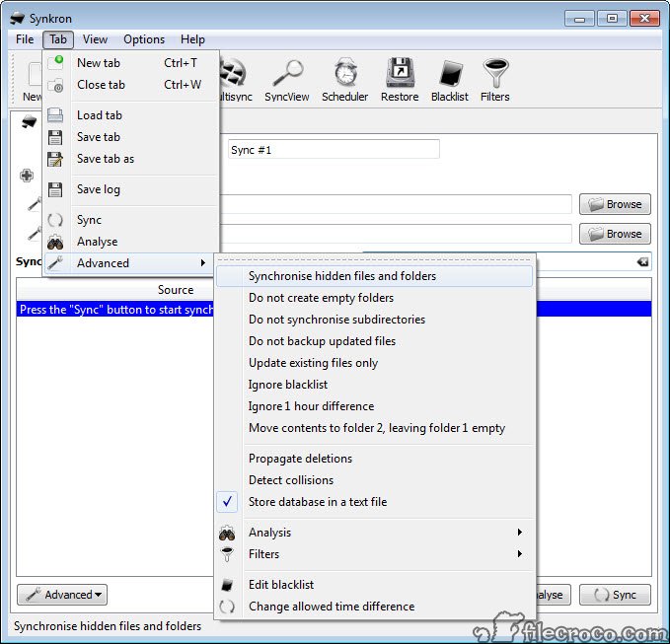Viewport: 670px width, 644px height.
Task: Choose Load tab menu entry
Action: 131,115
